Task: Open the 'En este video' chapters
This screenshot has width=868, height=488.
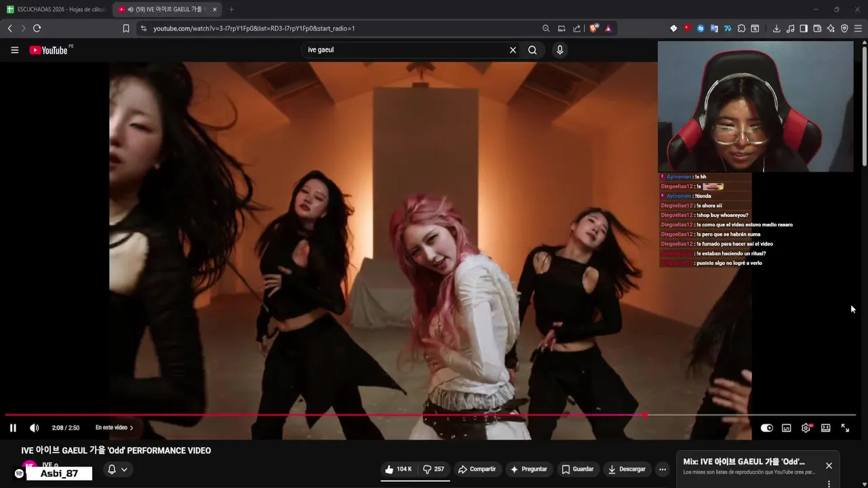Action: (x=114, y=428)
